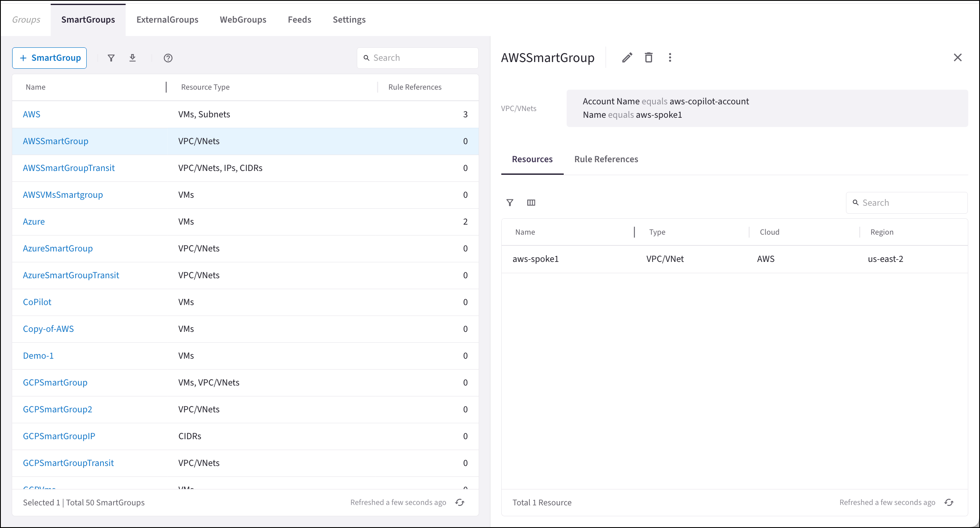This screenshot has width=980, height=528.
Task: Refresh the SmartGroups list
Action: coord(459,502)
